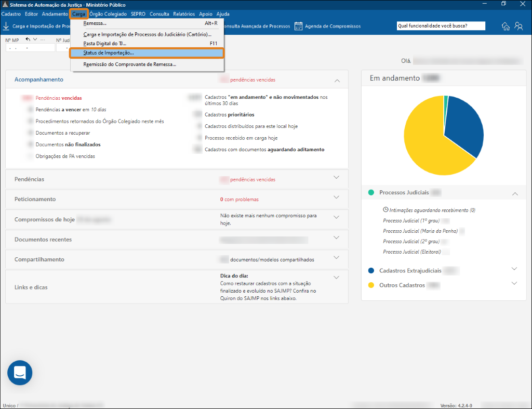Open the chat support bubble icon
Viewport: 532px width, 409px height.
pos(20,373)
